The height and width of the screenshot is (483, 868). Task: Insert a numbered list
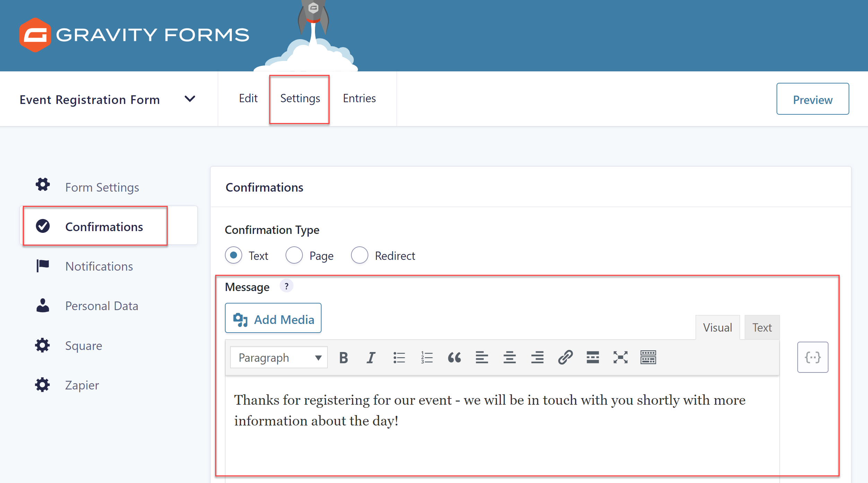pos(427,357)
